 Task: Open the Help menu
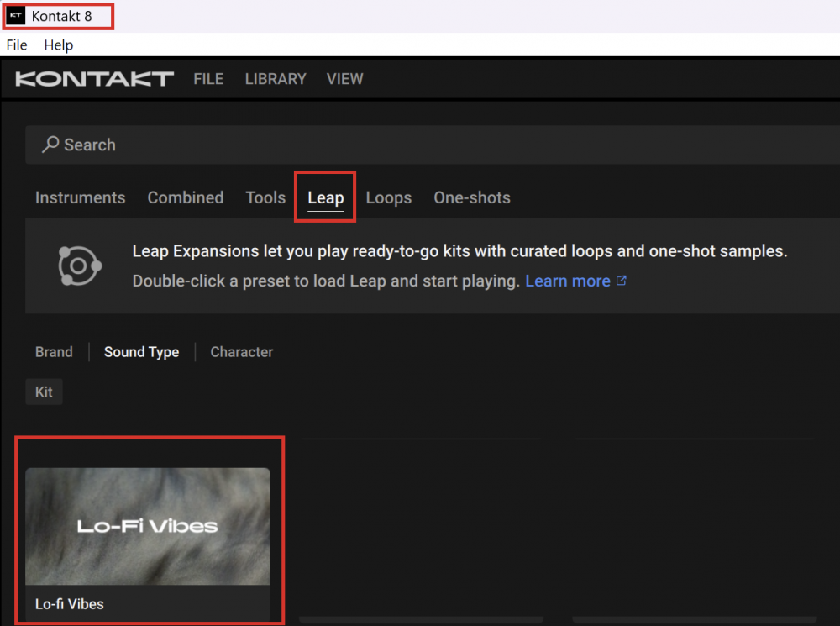[59, 45]
